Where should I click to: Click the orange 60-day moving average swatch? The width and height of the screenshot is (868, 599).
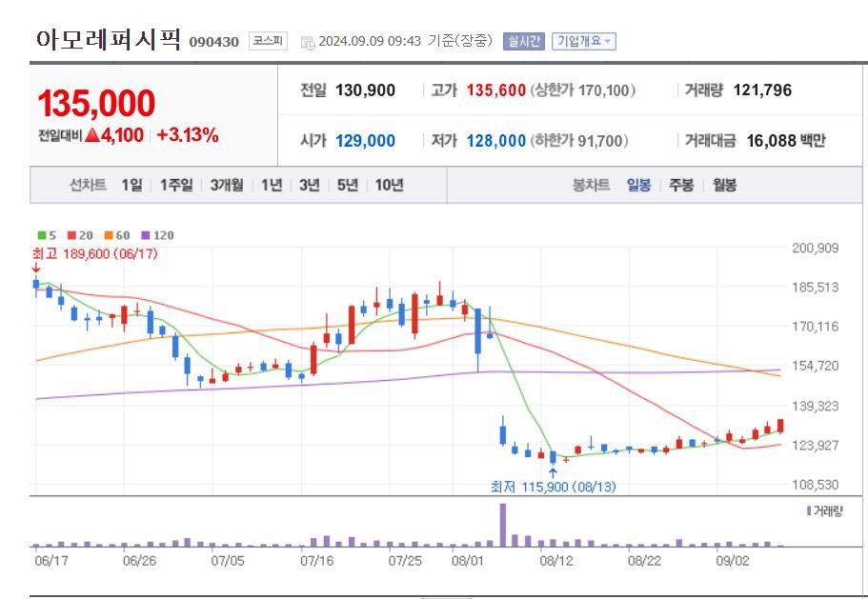(x=109, y=235)
